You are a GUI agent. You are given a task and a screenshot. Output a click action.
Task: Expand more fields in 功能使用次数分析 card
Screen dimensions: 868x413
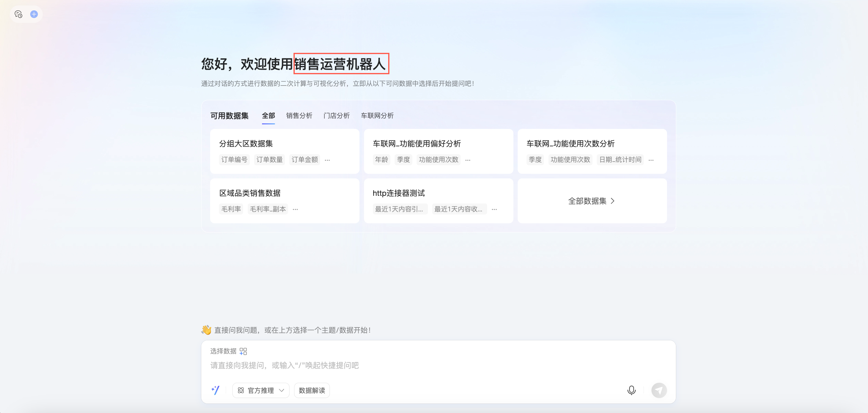coord(651,160)
